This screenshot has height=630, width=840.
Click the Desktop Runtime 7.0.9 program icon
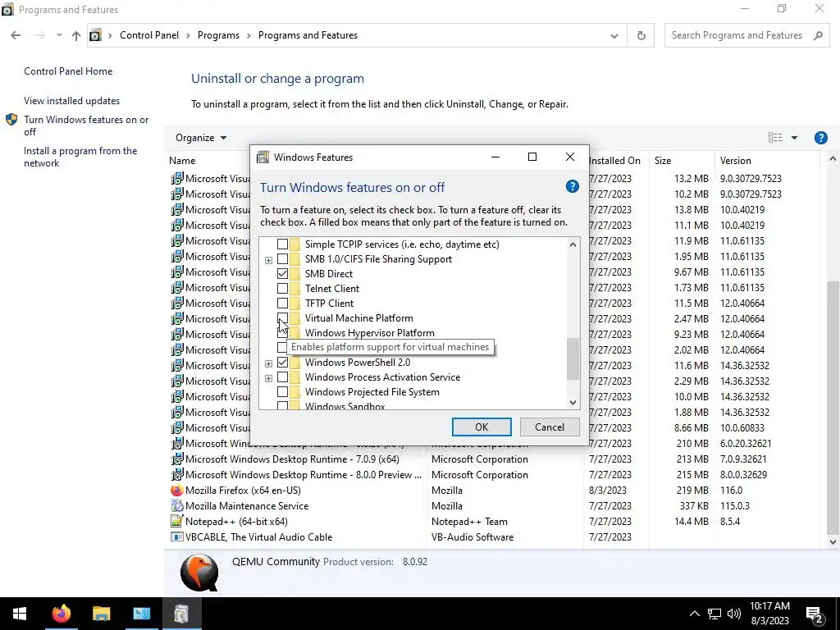177,459
